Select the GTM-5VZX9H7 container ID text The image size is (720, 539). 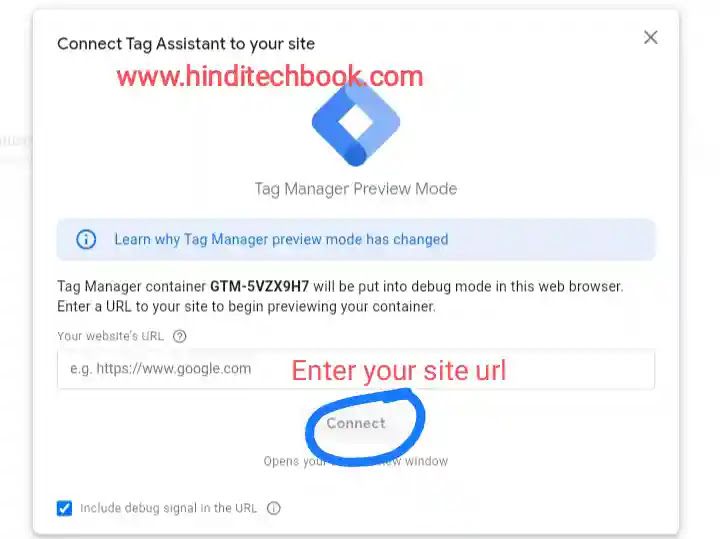click(259, 286)
